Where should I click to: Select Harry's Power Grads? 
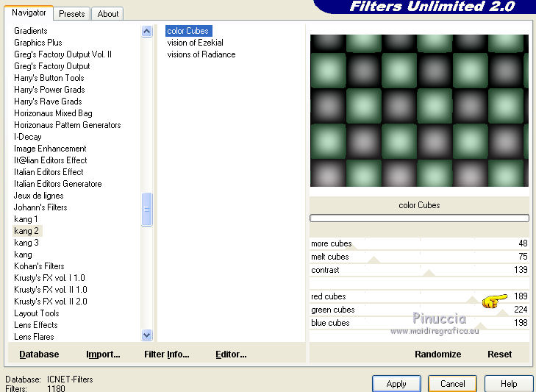pos(49,90)
